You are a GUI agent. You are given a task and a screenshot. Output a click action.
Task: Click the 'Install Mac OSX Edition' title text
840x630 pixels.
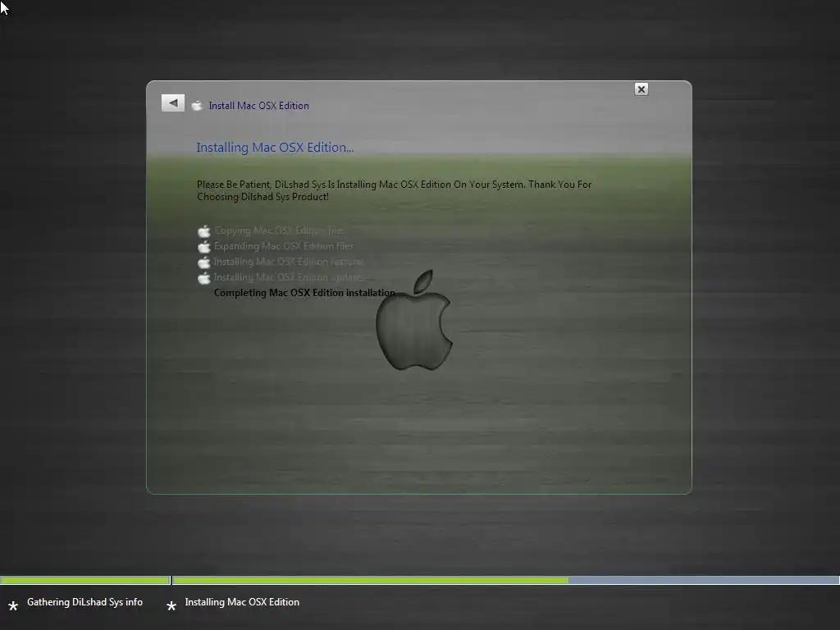258,106
